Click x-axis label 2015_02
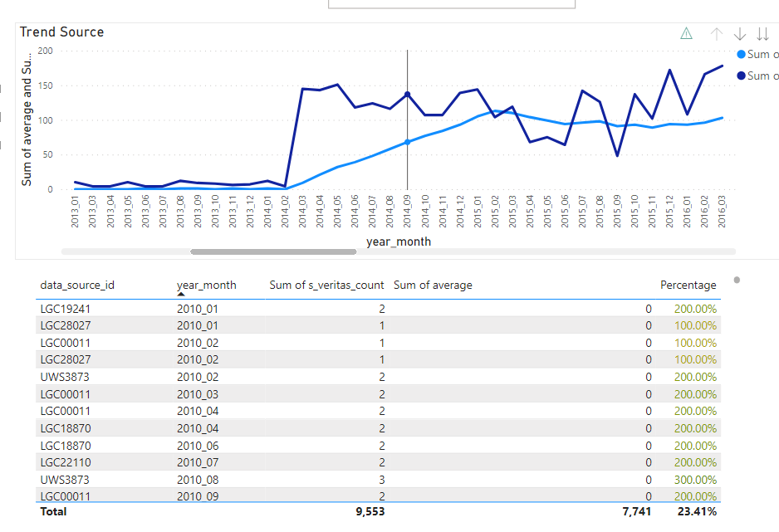This screenshot has width=779, height=532. click(x=495, y=212)
